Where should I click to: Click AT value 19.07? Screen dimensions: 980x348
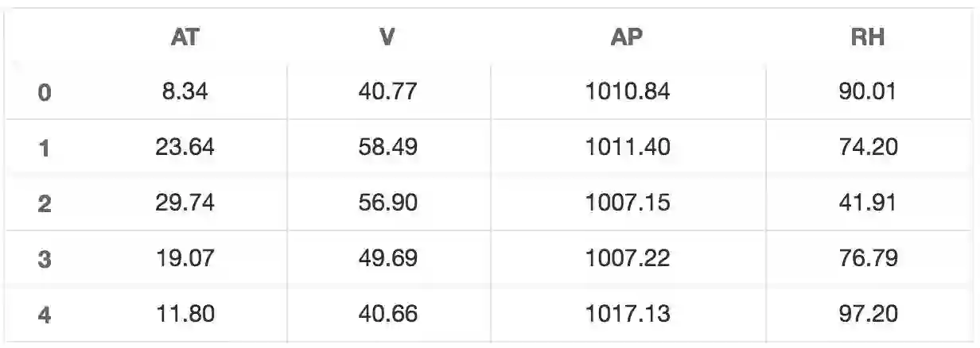pyautogui.click(x=185, y=259)
